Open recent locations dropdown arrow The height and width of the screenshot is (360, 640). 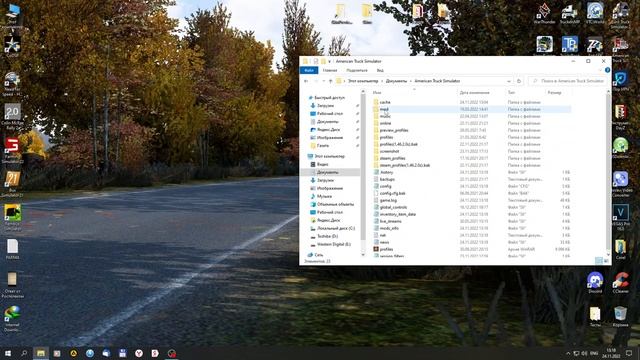324,81
